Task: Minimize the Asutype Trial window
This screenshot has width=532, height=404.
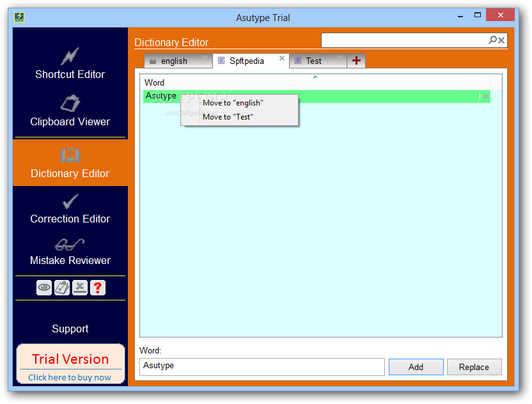Action: point(460,16)
